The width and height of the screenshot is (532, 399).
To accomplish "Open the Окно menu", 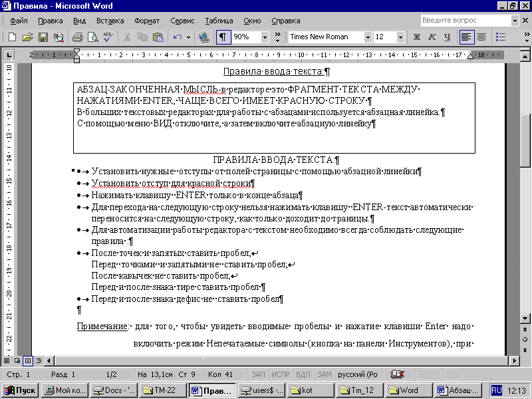I will pyautogui.click(x=252, y=21).
